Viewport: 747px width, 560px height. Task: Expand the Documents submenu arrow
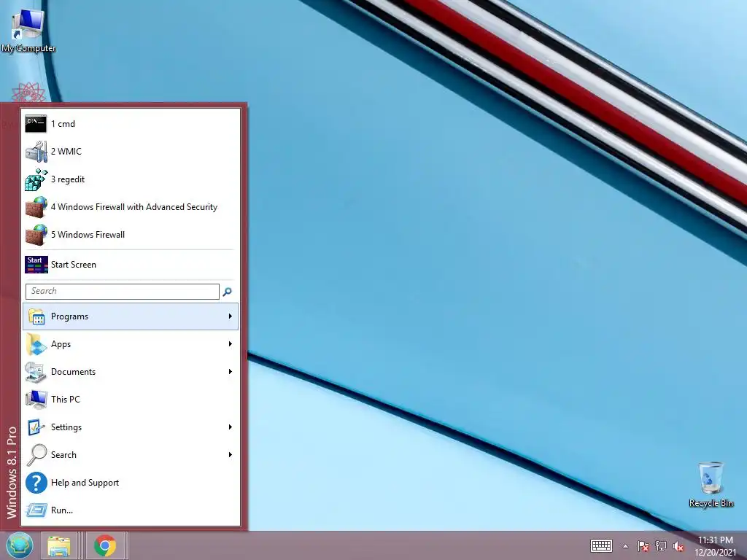click(230, 371)
